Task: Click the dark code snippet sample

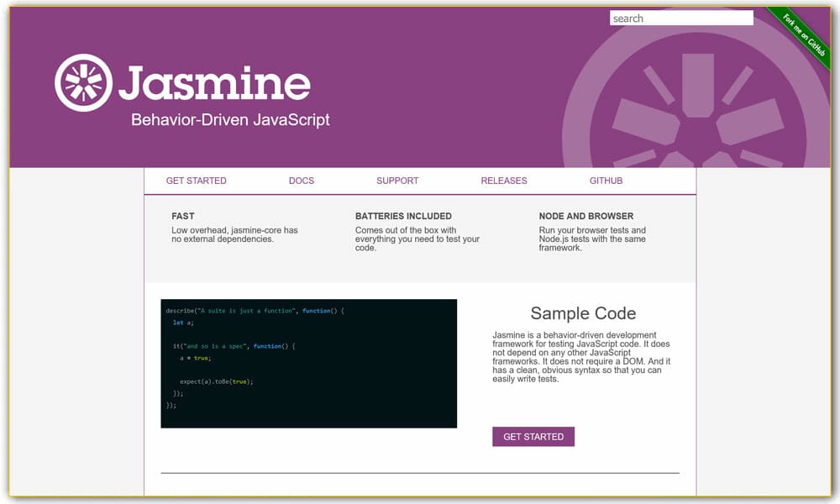Action: (x=309, y=363)
